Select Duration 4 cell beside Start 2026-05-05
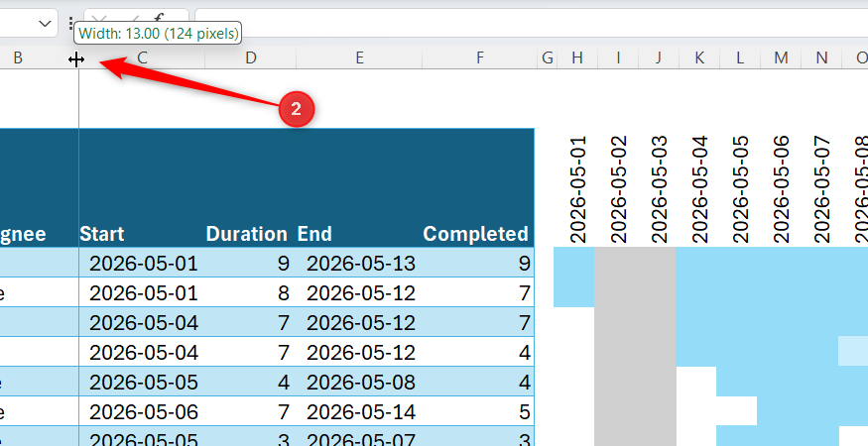This screenshot has width=868, height=446. (251, 382)
